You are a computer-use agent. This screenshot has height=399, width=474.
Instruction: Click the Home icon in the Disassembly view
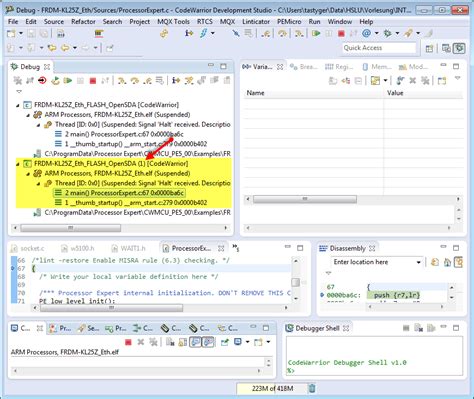pyautogui.click(x=447, y=262)
